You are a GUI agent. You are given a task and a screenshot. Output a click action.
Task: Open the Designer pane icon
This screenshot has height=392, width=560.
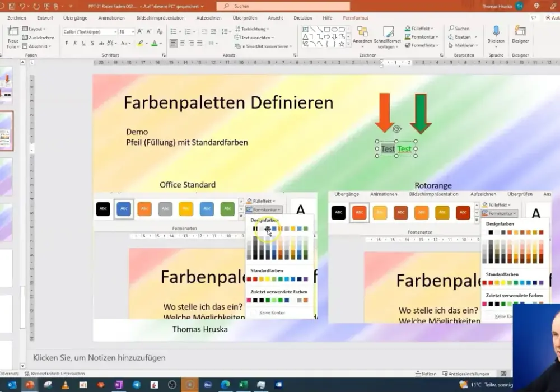[520, 32]
